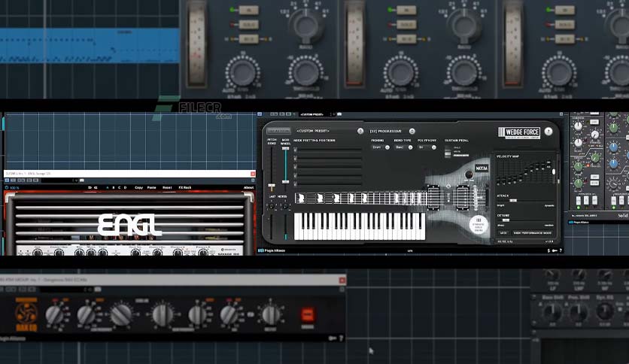Click the key license icon under Wedge Force
Image resolution: width=629 pixels, height=364 pixels.
(x=555, y=250)
